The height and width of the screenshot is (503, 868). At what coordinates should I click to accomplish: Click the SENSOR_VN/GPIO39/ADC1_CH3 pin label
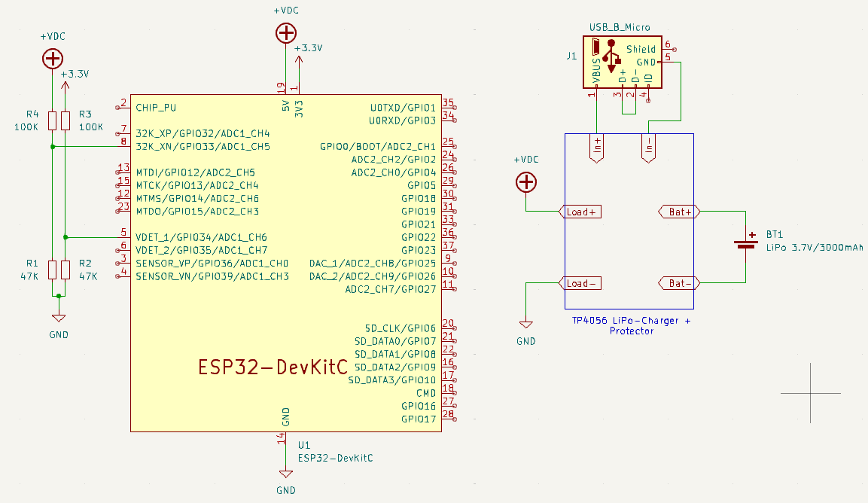[212, 276]
